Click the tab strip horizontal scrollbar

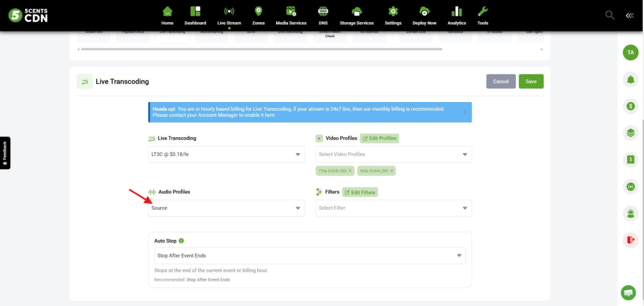click(262, 49)
